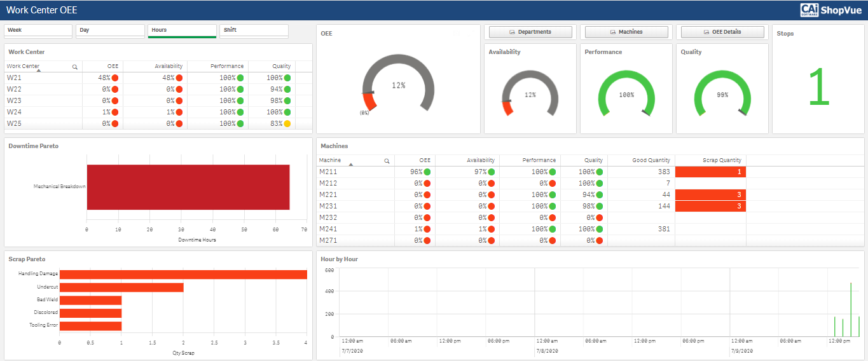Click the sheet icon on OEE Details button
Viewport: 868px width, 361px height.
[x=706, y=32]
